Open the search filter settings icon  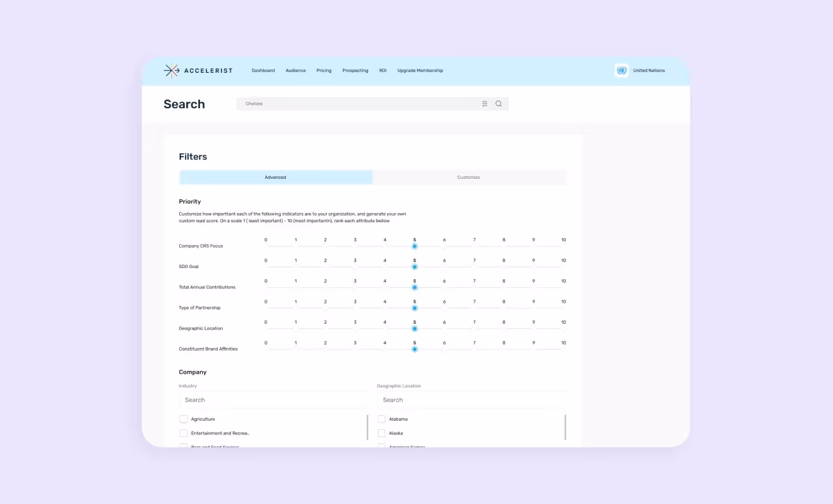tap(484, 104)
